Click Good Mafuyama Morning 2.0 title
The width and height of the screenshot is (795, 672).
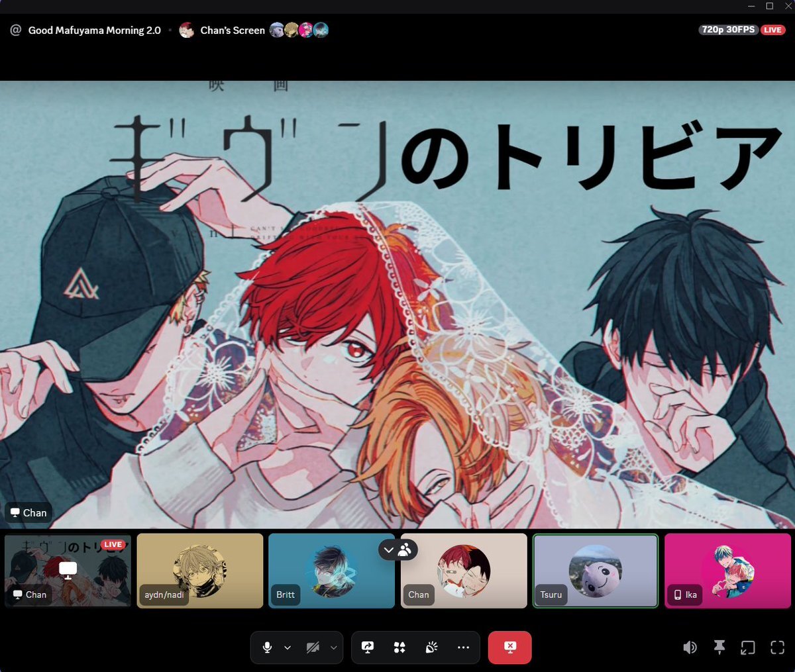(x=94, y=30)
